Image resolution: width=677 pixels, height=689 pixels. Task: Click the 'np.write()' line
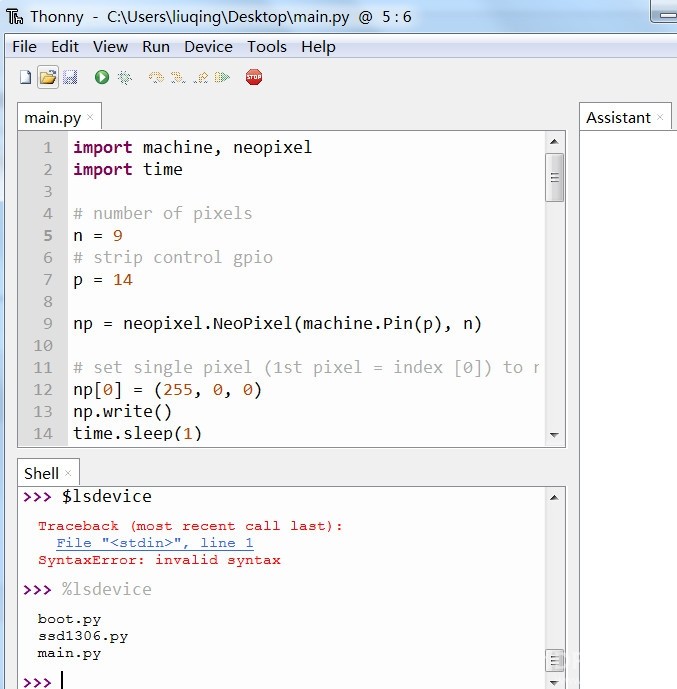click(123, 412)
